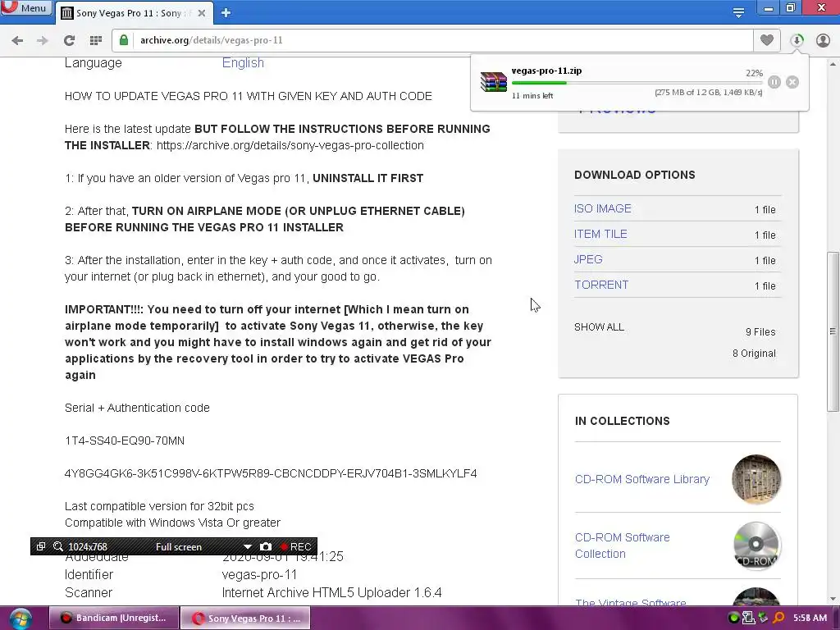Switch to Sony Vegas Pro 11 taskbar button

point(244,618)
